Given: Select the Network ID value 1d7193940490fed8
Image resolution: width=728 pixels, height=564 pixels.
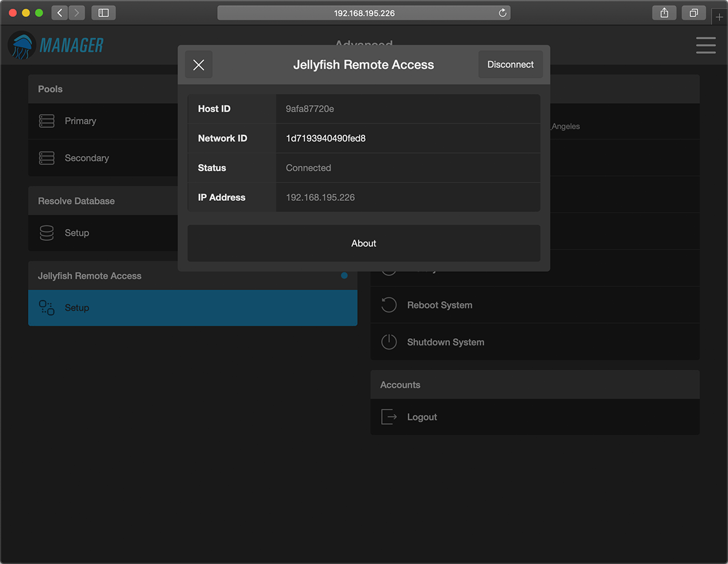Looking at the screenshot, I should click(326, 138).
